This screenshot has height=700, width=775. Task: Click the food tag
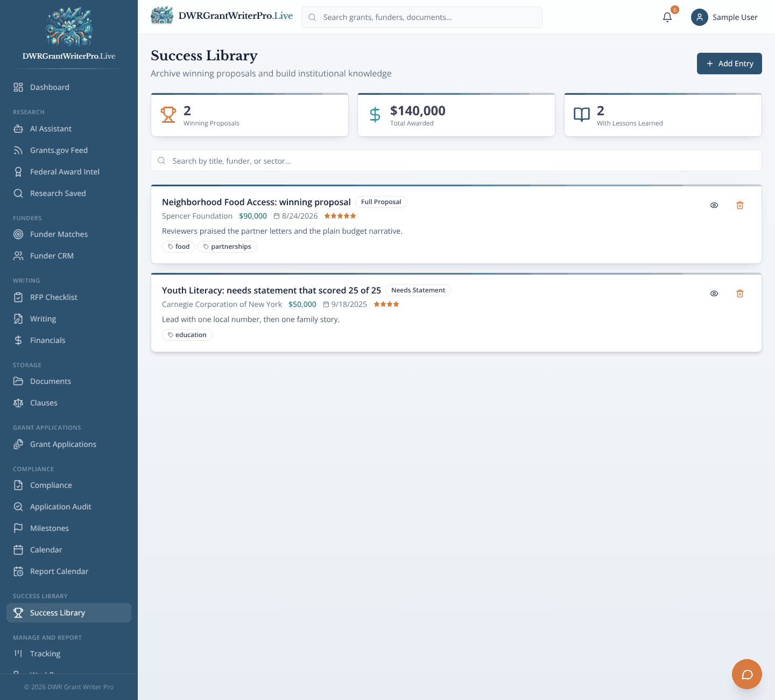pos(179,247)
